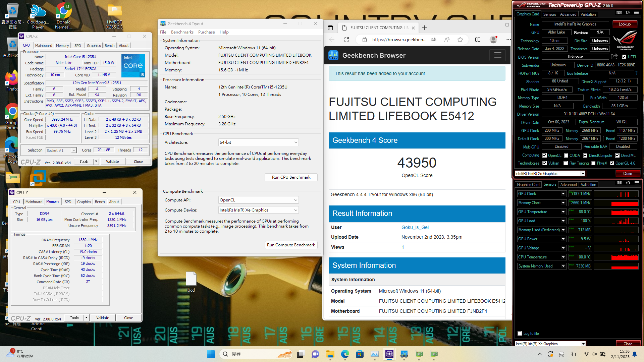The image size is (644, 362).
Task: Toggle the Vulkan checkbox in GPU-Z
Action: point(545,163)
